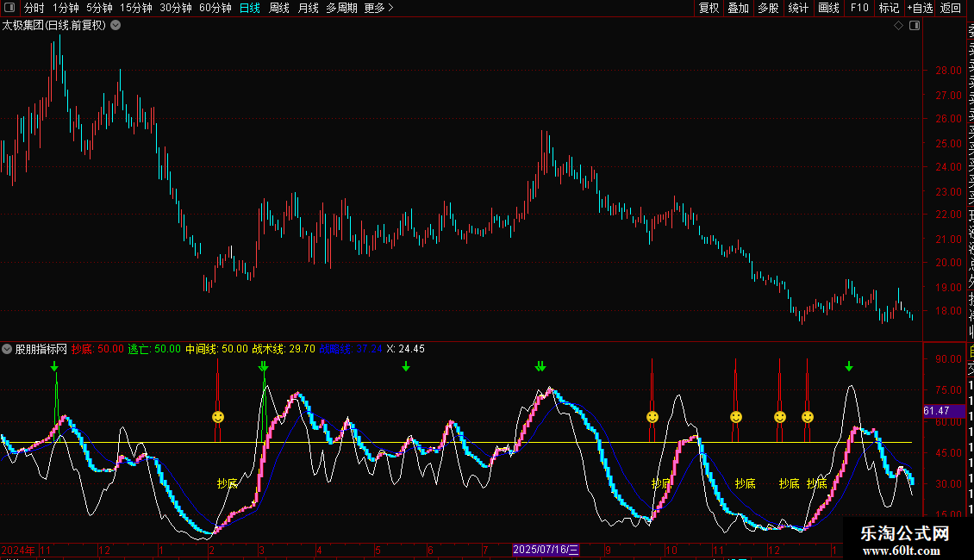Click the diamond icon in stock title row
The width and height of the screenshot is (974, 560).
tap(898, 26)
